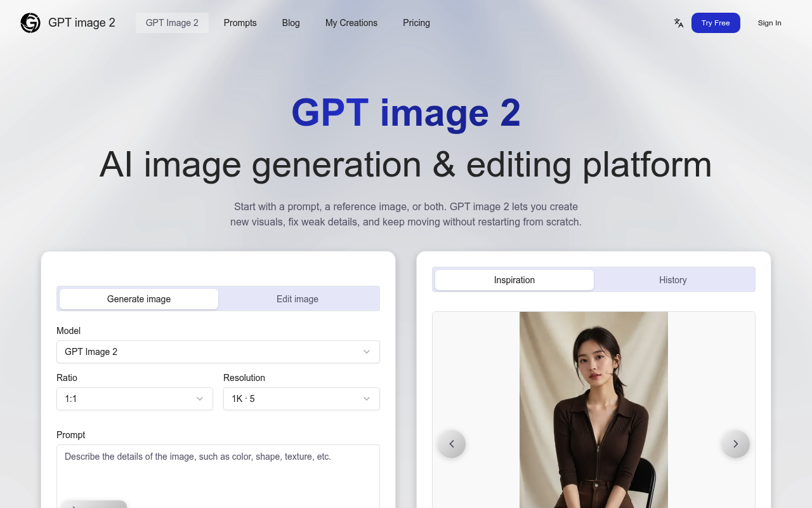Image resolution: width=812 pixels, height=508 pixels.
Task: Open GPT Image 2 nav item
Action: [x=172, y=23]
